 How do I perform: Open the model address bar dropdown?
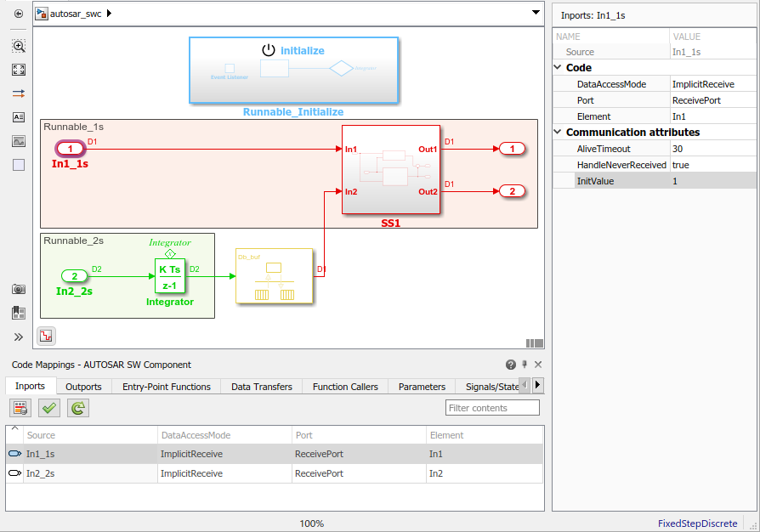click(x=536, y=13)
